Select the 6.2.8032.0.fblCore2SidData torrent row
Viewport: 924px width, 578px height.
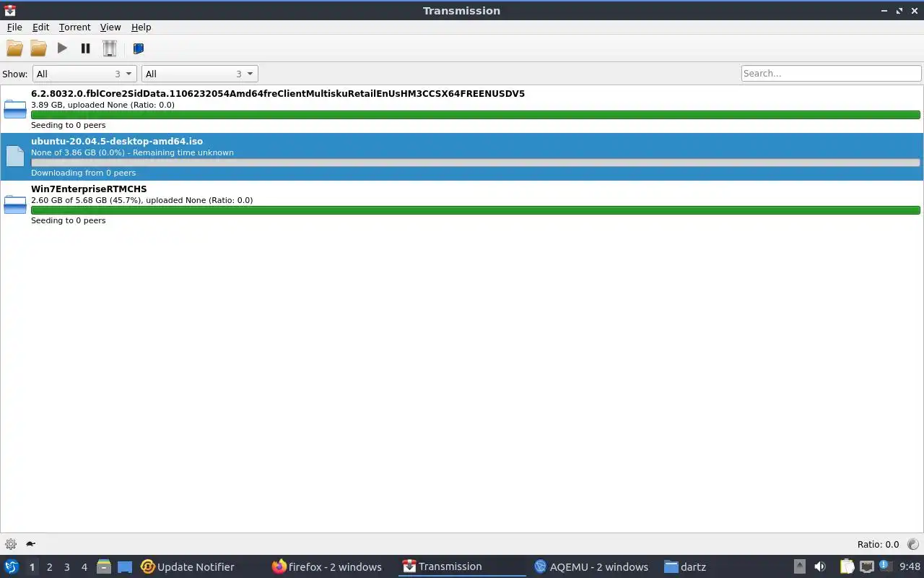(x=462, y=109)
